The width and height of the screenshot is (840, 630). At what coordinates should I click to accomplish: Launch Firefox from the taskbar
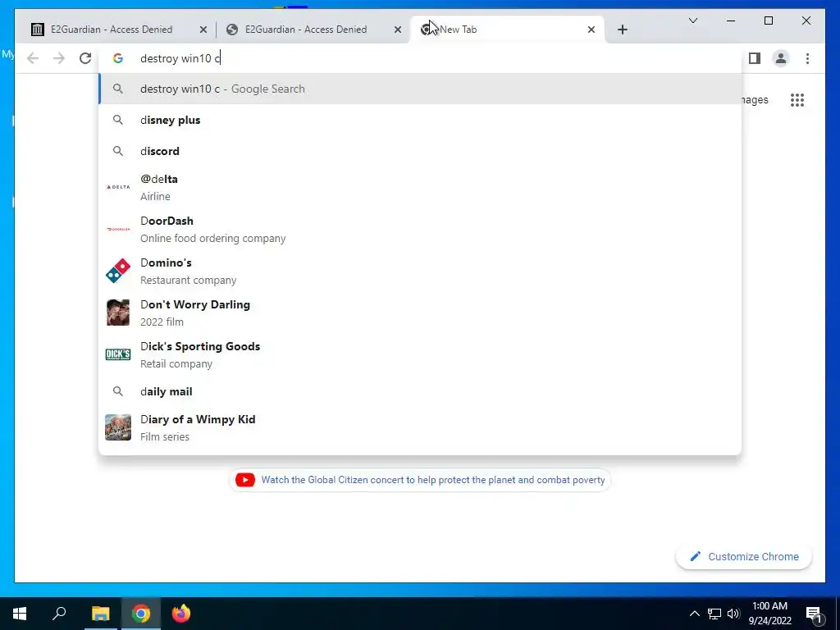181,614
